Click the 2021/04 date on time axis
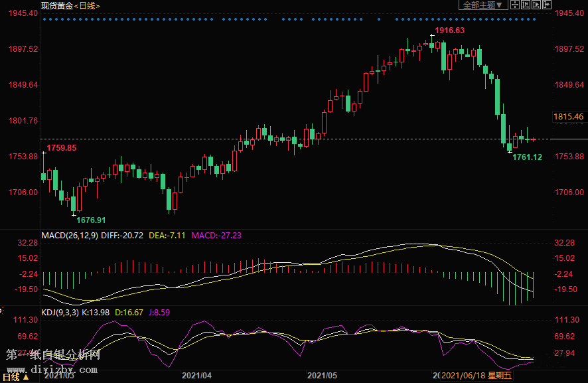Image resolution: width=588 pixels, height=383 pixels. tap(196, 376)
